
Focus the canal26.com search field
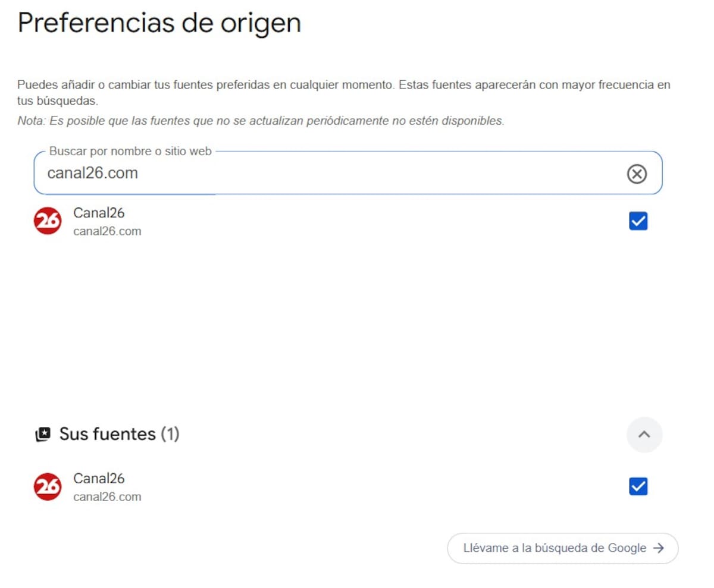click(348, 173)
